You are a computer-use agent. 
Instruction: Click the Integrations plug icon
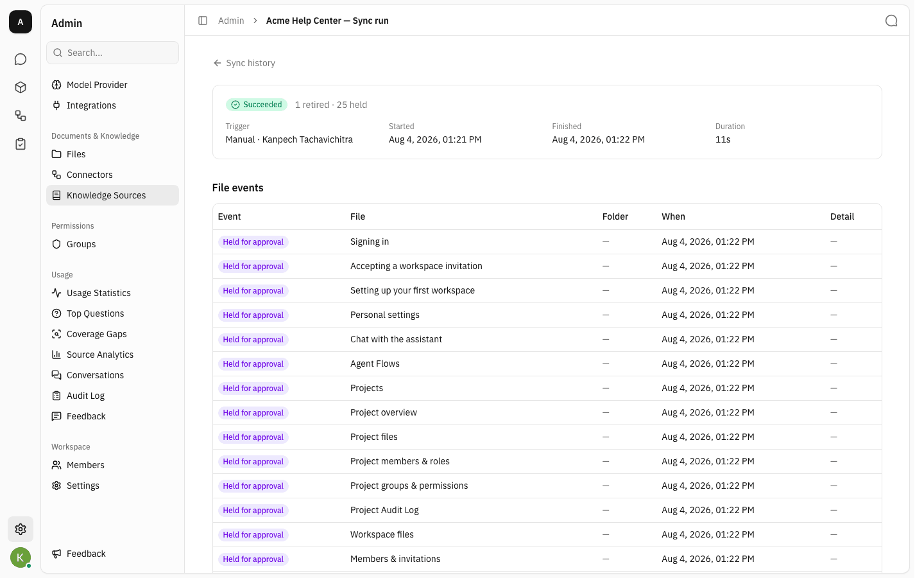pos(56,105)
